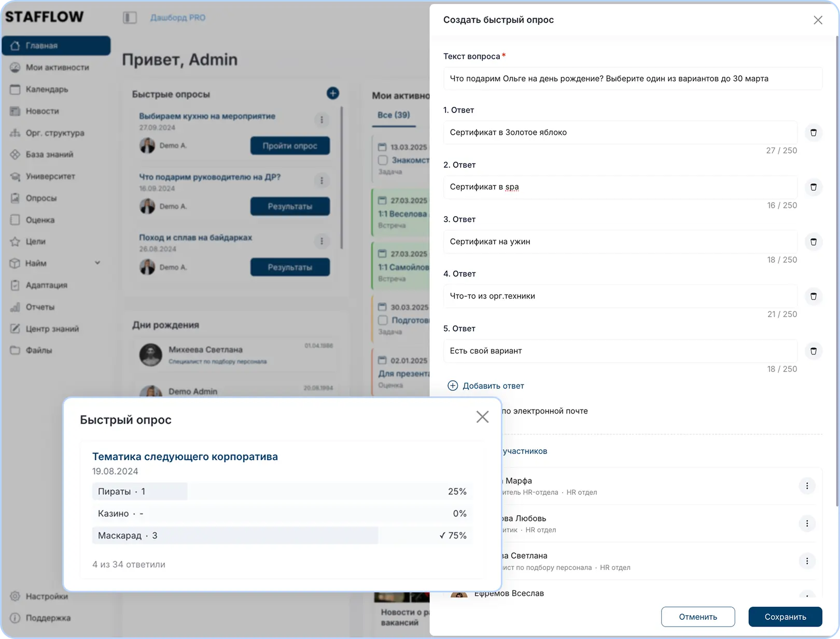Open options for 'Поход и сплав на байдарках'

321,241
